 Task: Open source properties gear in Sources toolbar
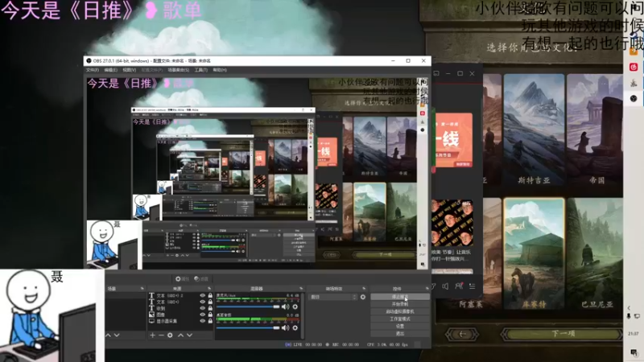(x=170, y=335)
